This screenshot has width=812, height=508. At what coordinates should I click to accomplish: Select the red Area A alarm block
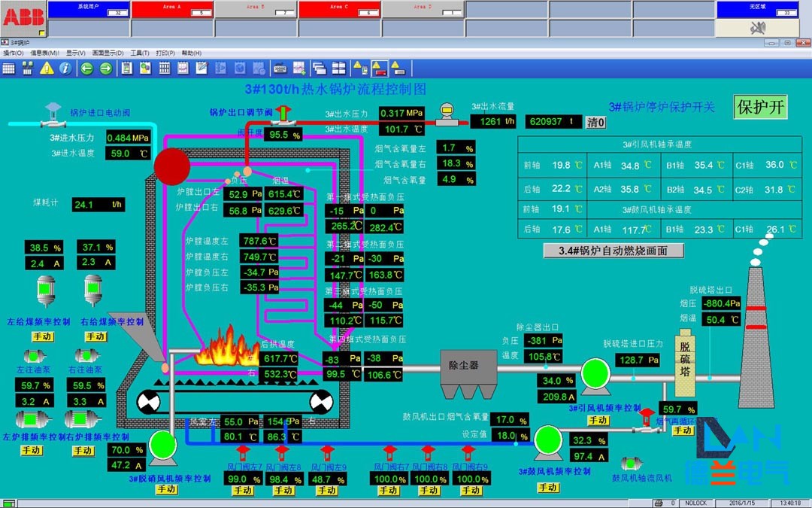(x=172, y=9)
